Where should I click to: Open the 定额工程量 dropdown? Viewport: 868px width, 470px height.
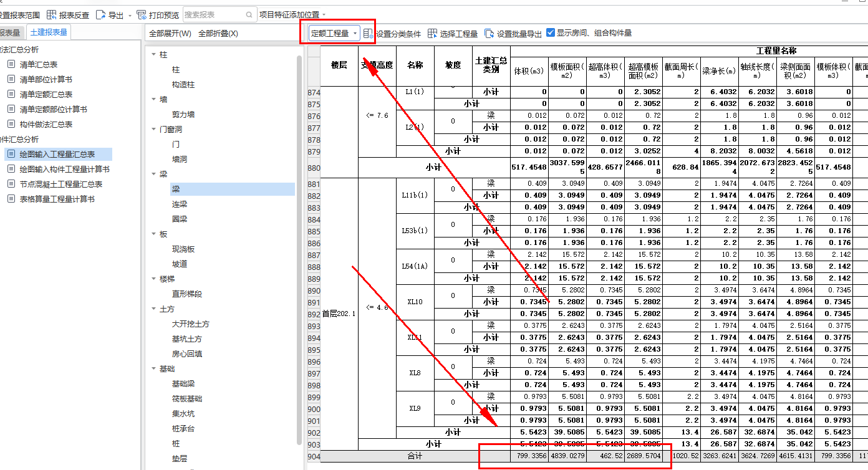click(x=335, y=34)
